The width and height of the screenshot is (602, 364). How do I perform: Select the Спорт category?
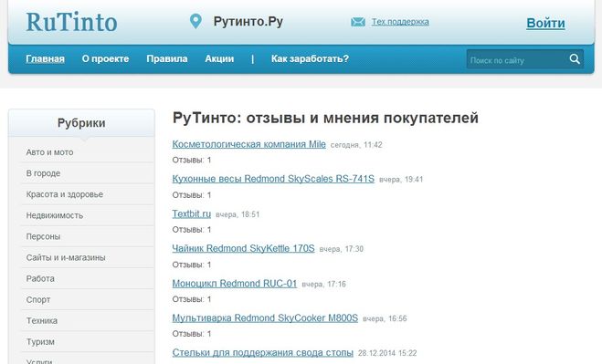pyautogui.click(x=38, y=300)
